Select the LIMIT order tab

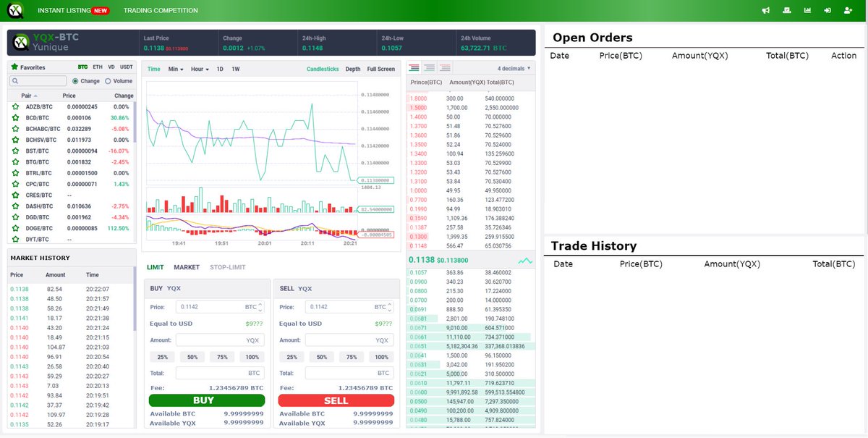(156, 267)
